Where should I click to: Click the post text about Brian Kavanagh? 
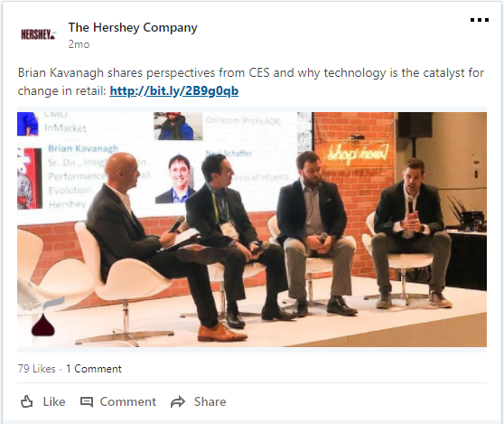tap(251, 81)
